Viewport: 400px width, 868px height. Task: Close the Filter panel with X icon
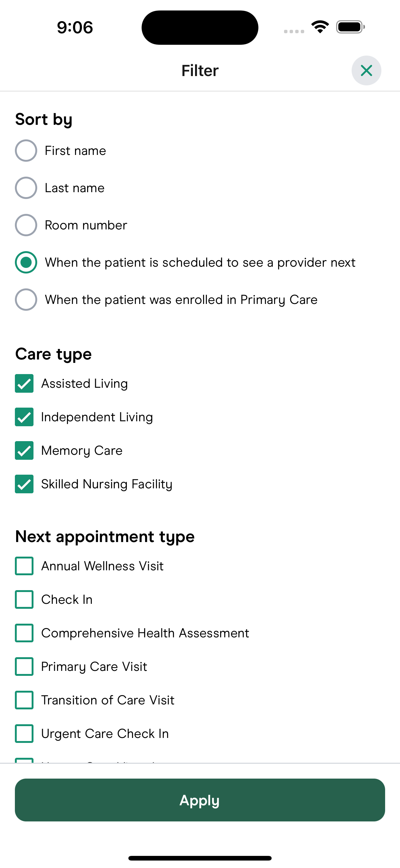366,70
